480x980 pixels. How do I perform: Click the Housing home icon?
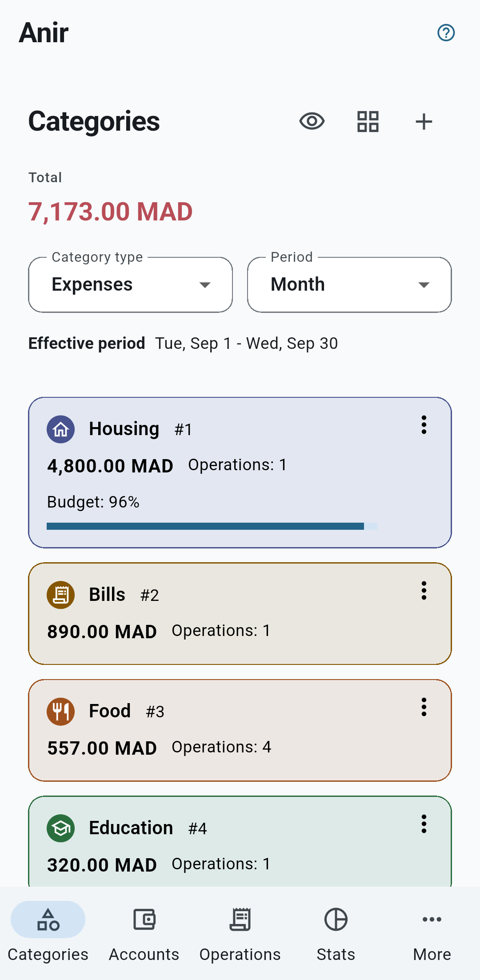(x=61, y=429)
